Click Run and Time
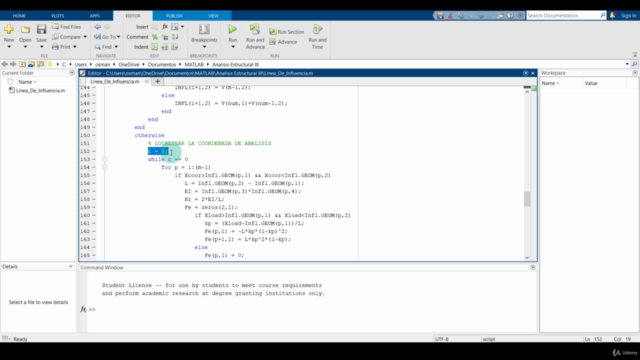Viewport: 640px width, 360px height. (317, 37)
